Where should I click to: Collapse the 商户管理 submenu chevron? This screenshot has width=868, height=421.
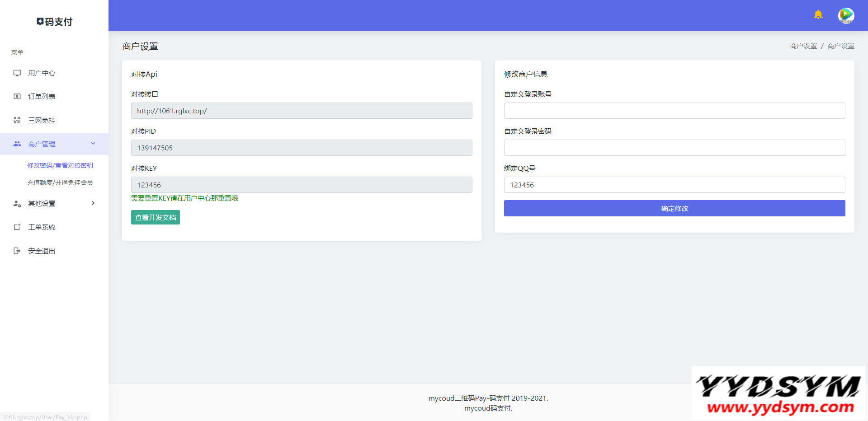tap(93, 144)
